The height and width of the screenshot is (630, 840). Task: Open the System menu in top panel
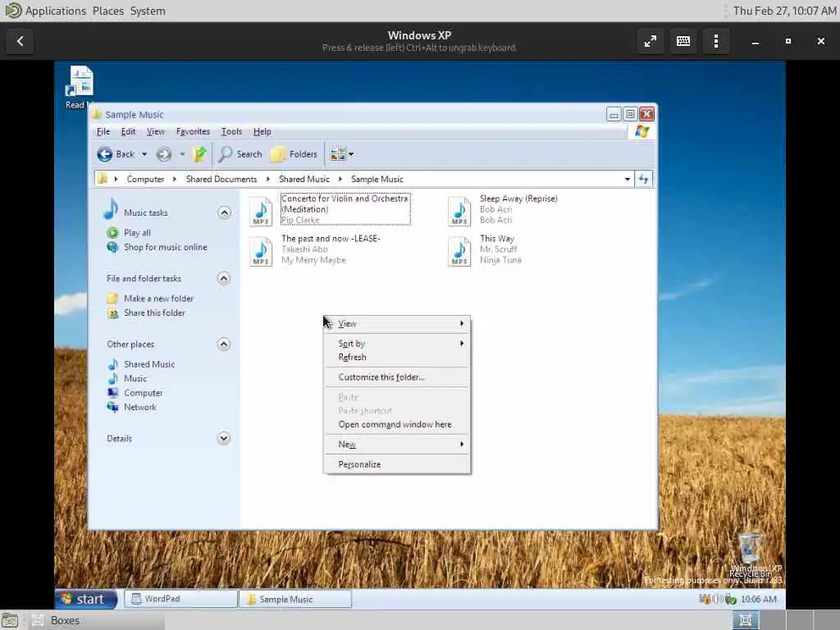148,11
